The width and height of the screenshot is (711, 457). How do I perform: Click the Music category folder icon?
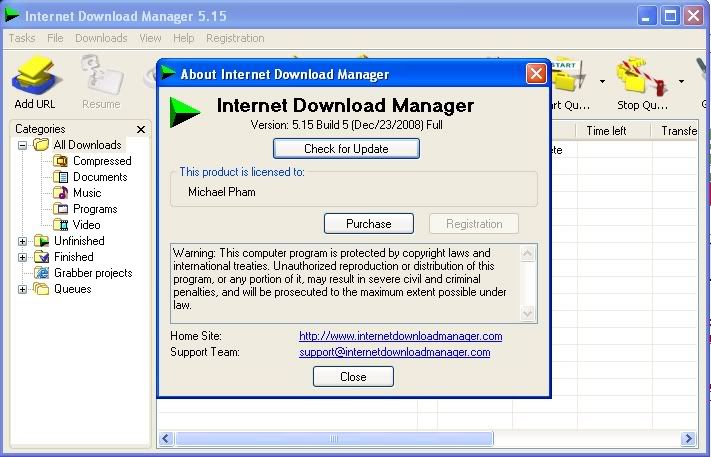pos(60,193)
